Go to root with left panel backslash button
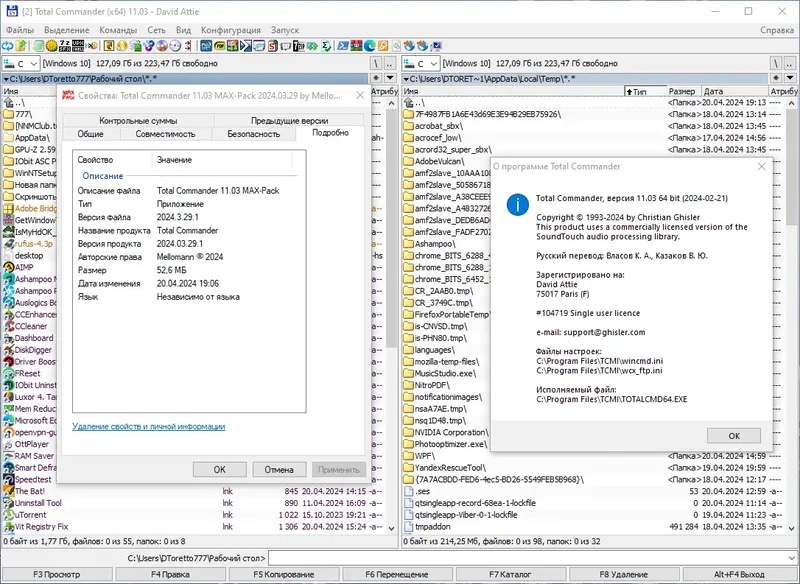The width and height of the screenshot is (800, 584). [x=377, y=64]
